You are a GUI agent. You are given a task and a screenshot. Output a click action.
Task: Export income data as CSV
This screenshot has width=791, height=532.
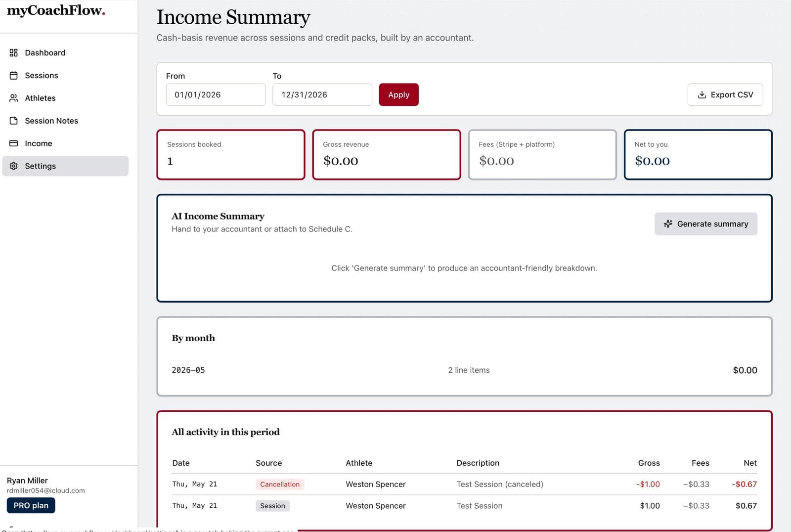tap(725, 95)
